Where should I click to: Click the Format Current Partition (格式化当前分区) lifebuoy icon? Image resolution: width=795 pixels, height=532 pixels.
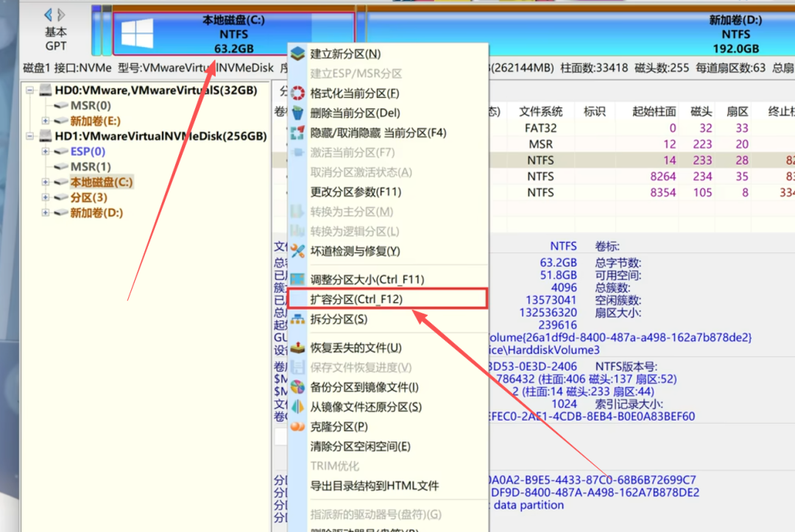coord(297,93)
